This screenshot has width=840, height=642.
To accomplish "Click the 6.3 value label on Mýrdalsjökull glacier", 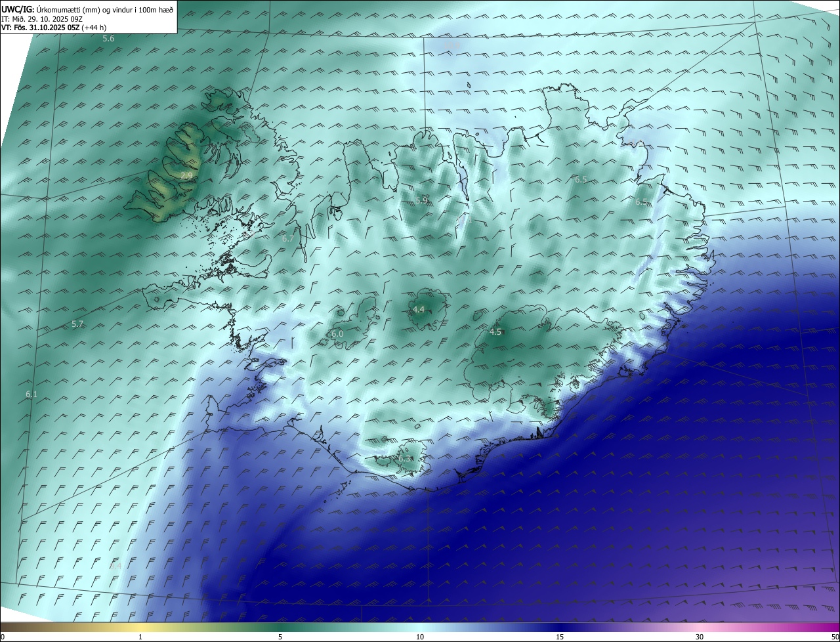I will [x=404, y=458].
